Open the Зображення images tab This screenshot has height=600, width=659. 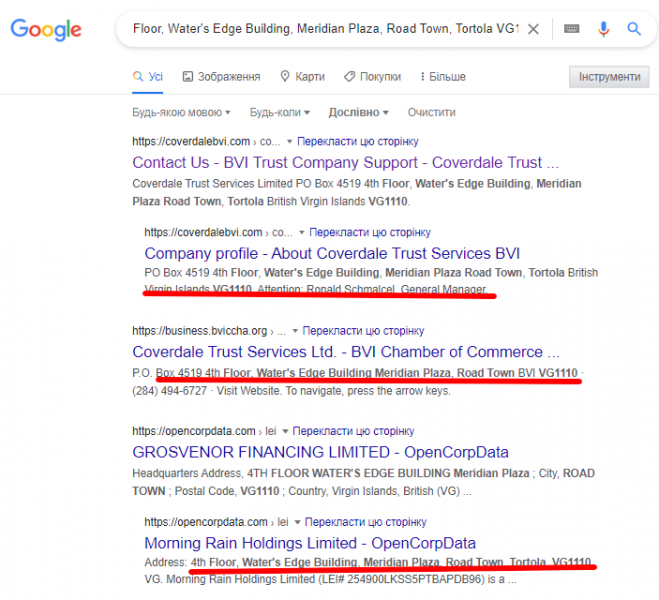[x=221, y=76]
